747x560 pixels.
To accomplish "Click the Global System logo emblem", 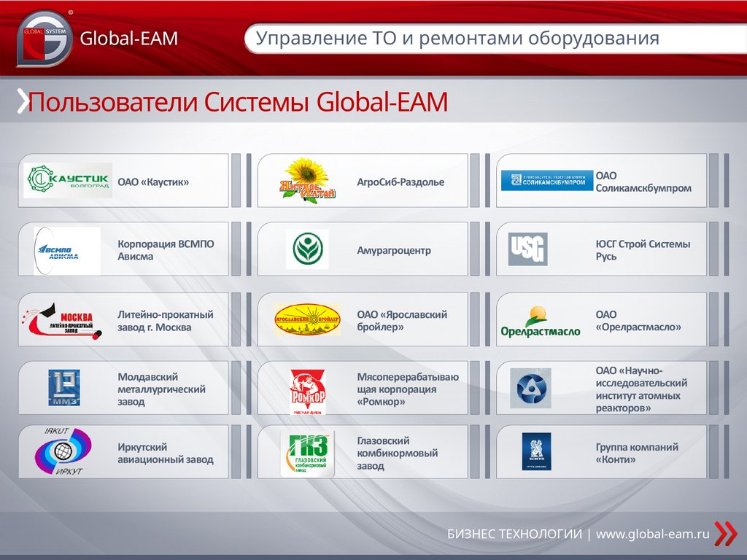I will [44, 38].
